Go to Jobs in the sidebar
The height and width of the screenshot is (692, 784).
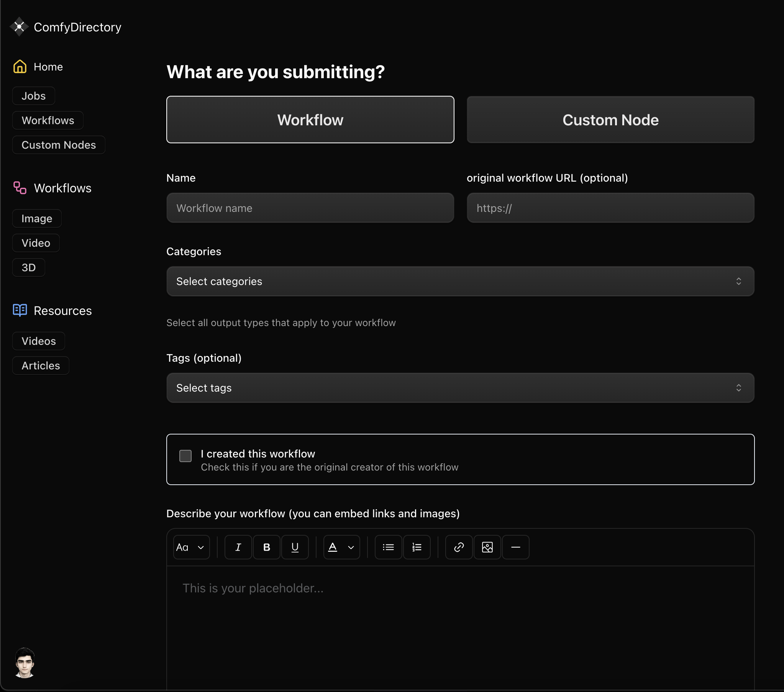click(x=33, y=96)
